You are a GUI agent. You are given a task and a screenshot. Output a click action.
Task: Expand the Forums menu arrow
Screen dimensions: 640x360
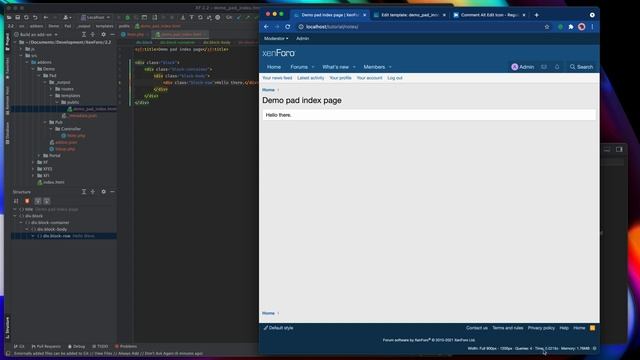(313, 67)
